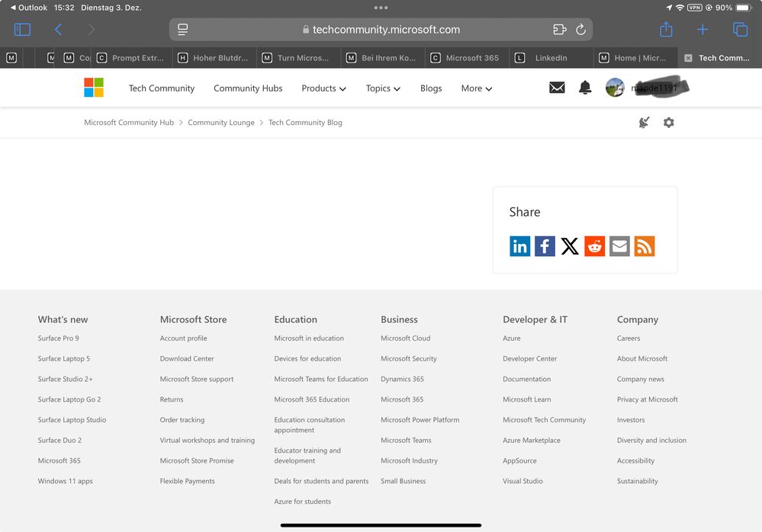The width and height of the screenshot is (762, 532).
Task: Share the post on LinkedIn
Action: pos(519,246)
